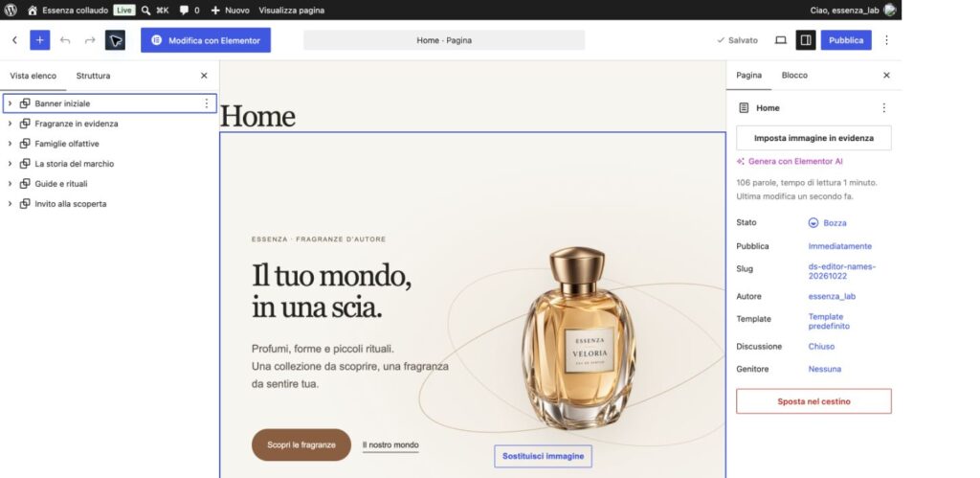Open the WordPress logo menu
The width and height of the screenshot is (980, 478).
[11, 10]
